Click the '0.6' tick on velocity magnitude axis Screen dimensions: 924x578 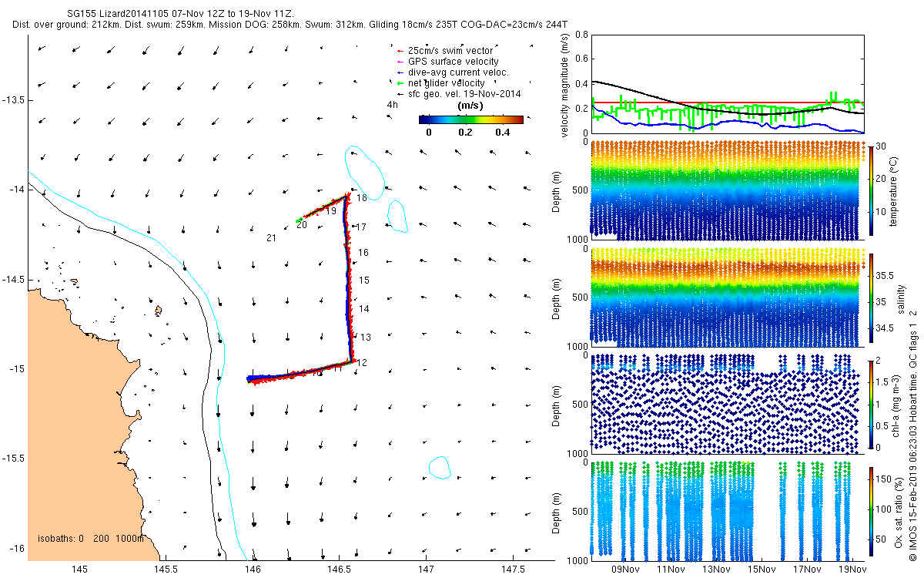[x=581, y=59]
